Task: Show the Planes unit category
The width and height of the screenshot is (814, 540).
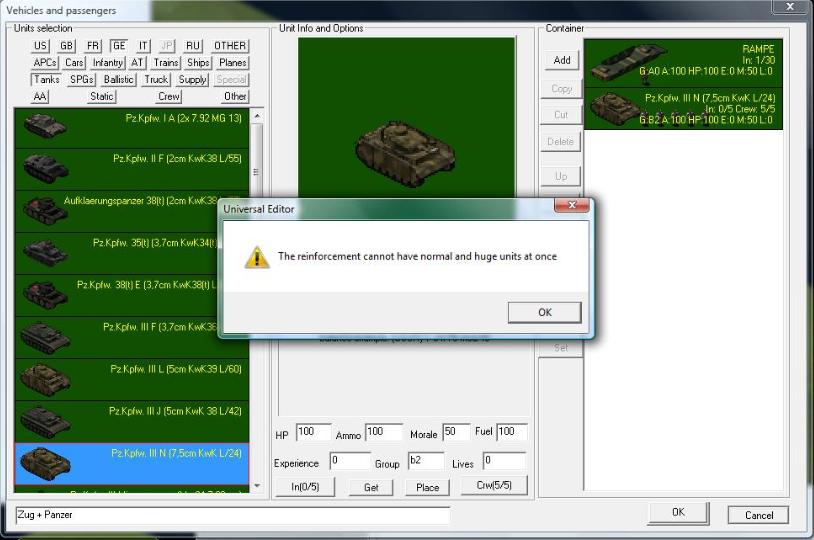Action: tap(233, 63)
